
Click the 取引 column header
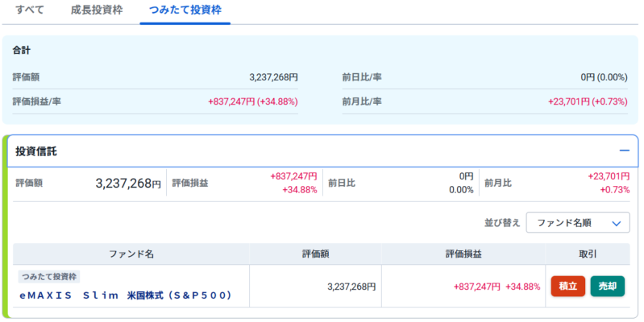tap(588, 254)
